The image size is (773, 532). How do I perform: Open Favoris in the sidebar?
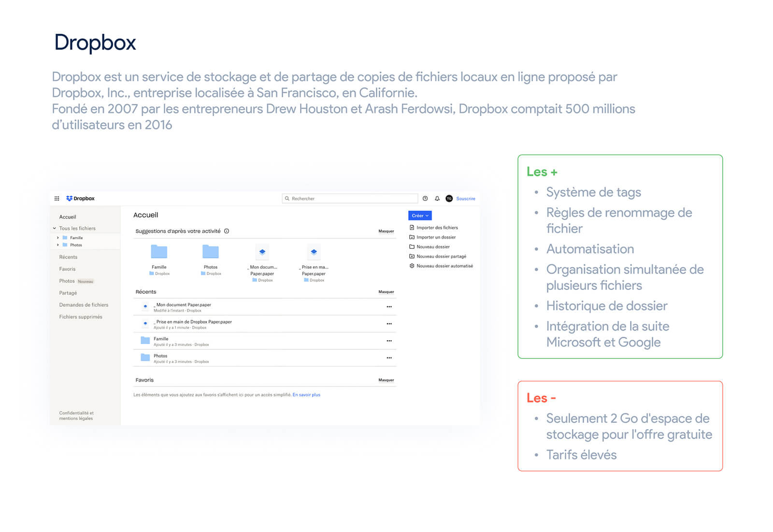point(67,269)
